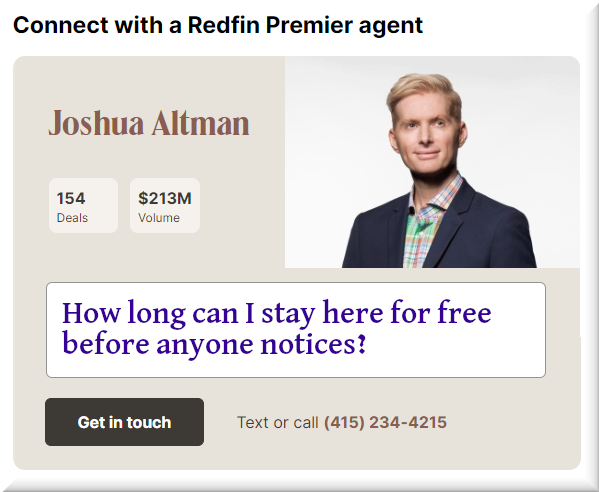The height and width of the screenshot is (492, 599).
Task: Click the word "Redfin" in the title
Action: [x=223, y=25]
